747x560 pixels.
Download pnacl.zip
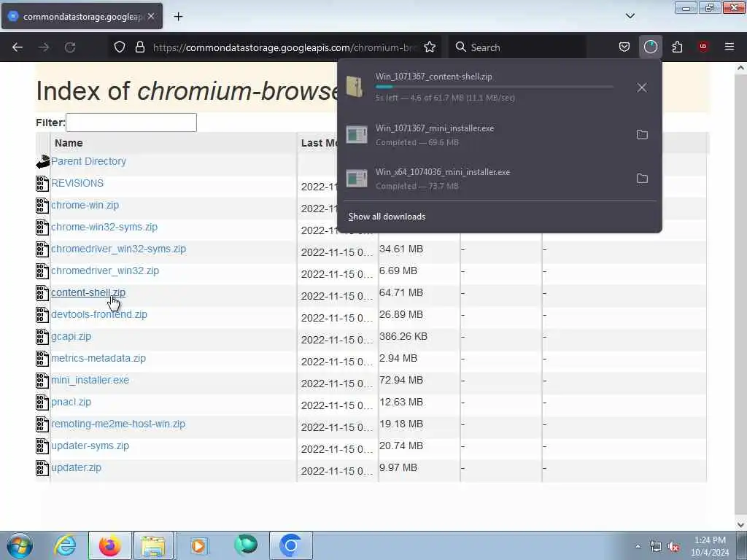point(71,402)
